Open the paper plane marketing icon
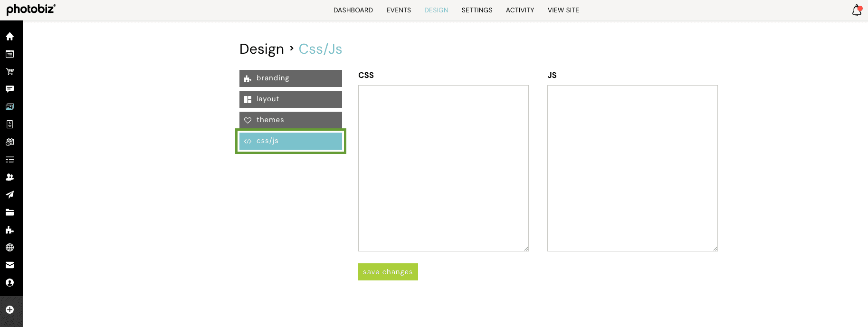The width and height of the screenshot is (868, 327). pyautogui.click(x=10, y=195)
